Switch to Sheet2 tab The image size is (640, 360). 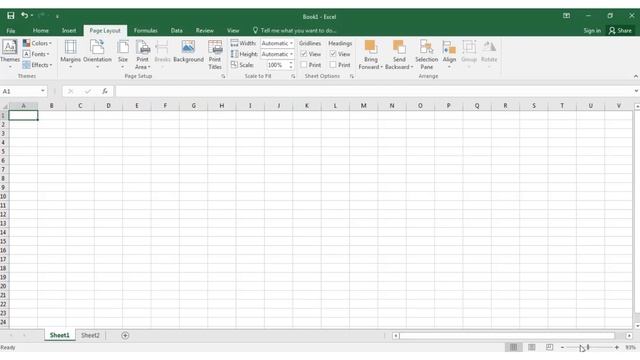click(90, 336)
